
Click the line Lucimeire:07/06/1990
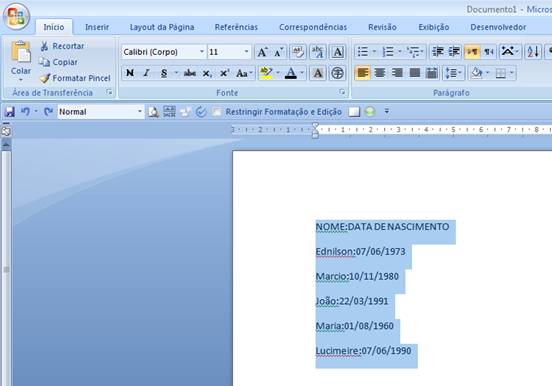363,351
